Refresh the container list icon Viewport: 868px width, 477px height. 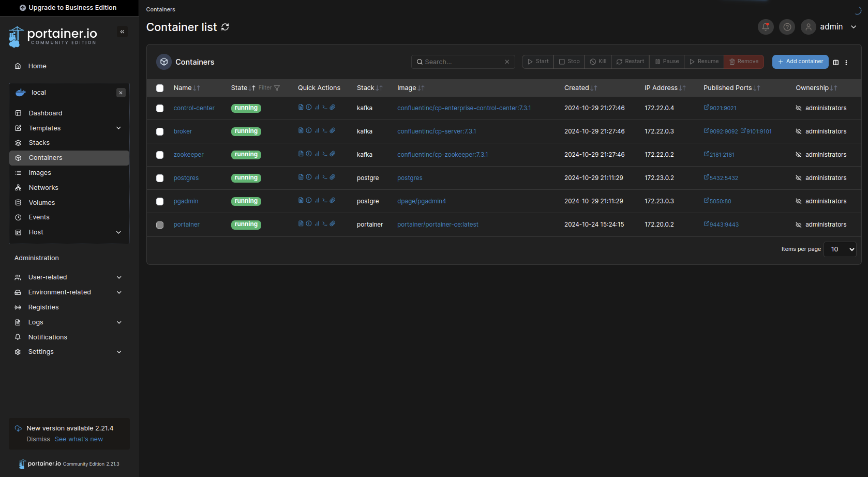[225, 27]
